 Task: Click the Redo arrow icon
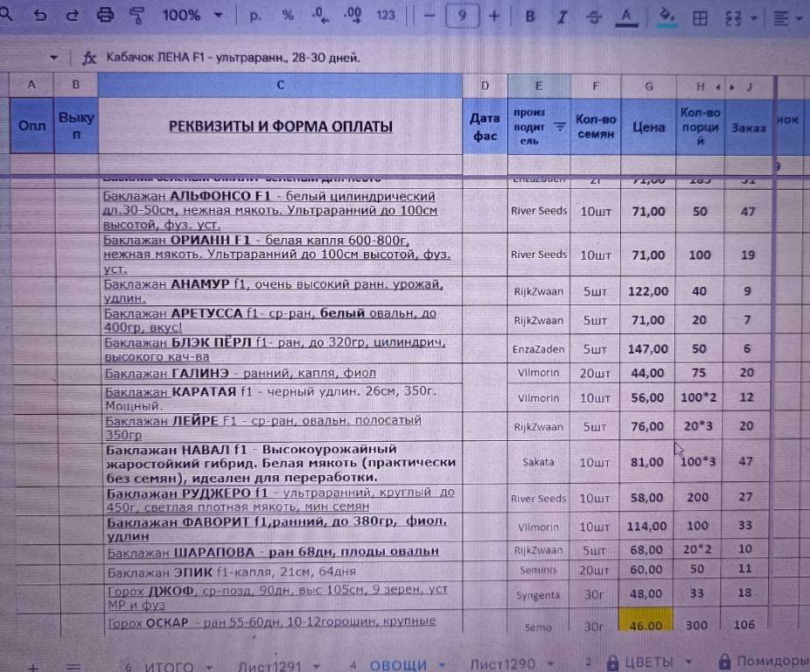tap(73, 15)
